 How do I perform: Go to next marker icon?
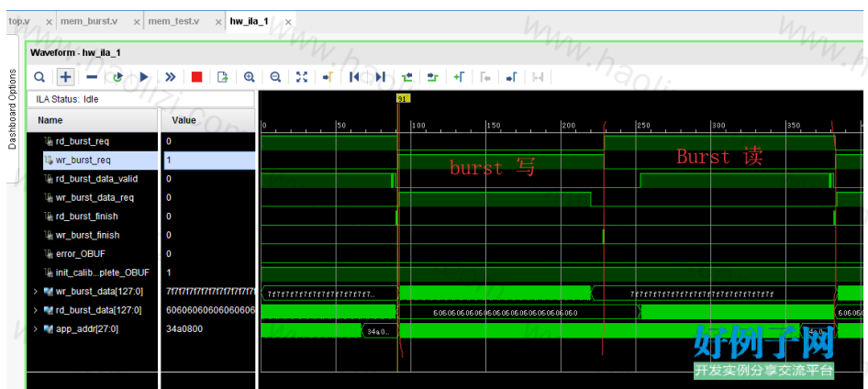click(511, 77)
